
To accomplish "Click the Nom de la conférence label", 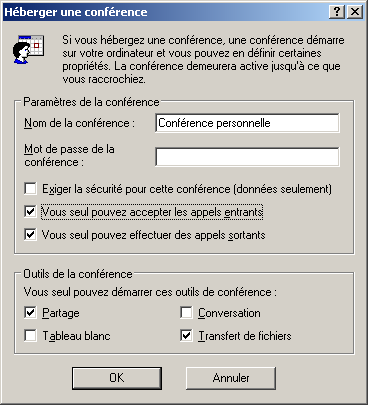I will 79,123.
